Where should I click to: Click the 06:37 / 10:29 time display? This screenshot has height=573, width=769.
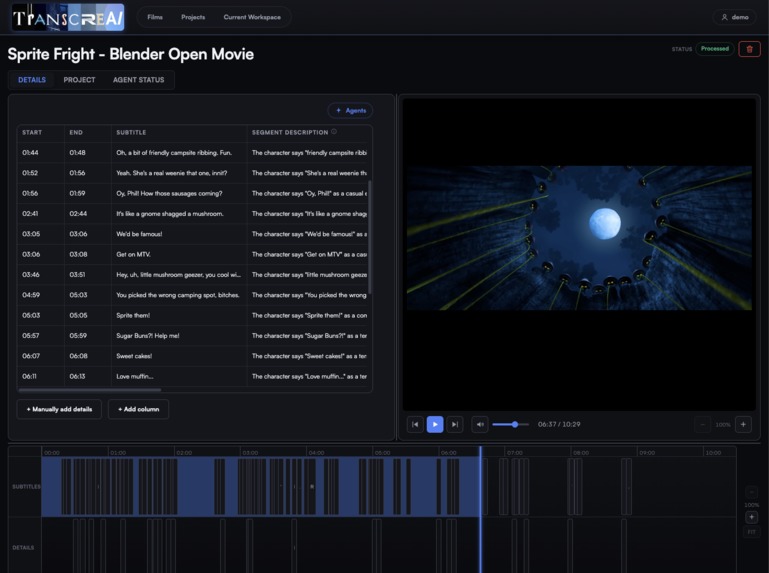coord(559,424)
